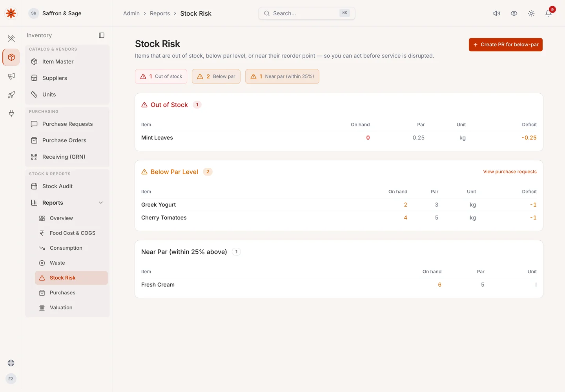Follow the View purchase requests link

(510, 172)
